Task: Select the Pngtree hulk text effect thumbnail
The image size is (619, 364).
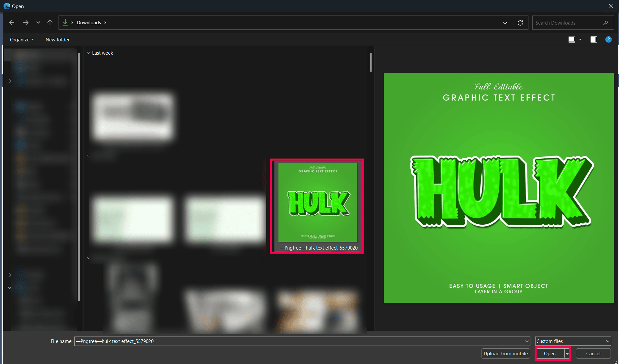Action: [318, 202]
